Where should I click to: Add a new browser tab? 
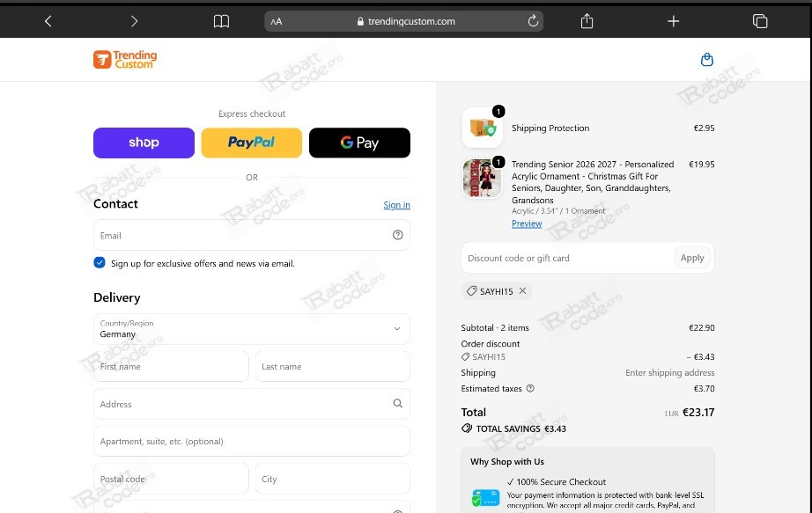click(x=673, y=21)
